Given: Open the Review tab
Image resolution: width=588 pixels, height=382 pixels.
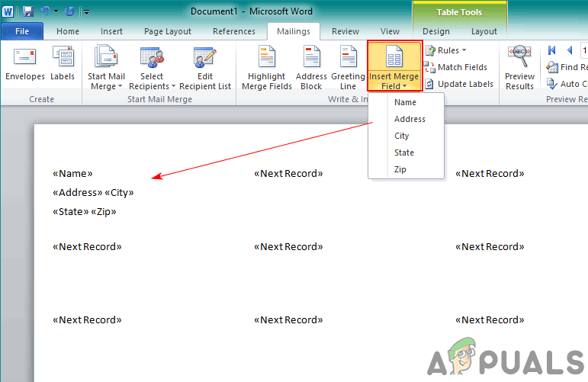Looking at the screenshot, I should [x=345, y=31].
